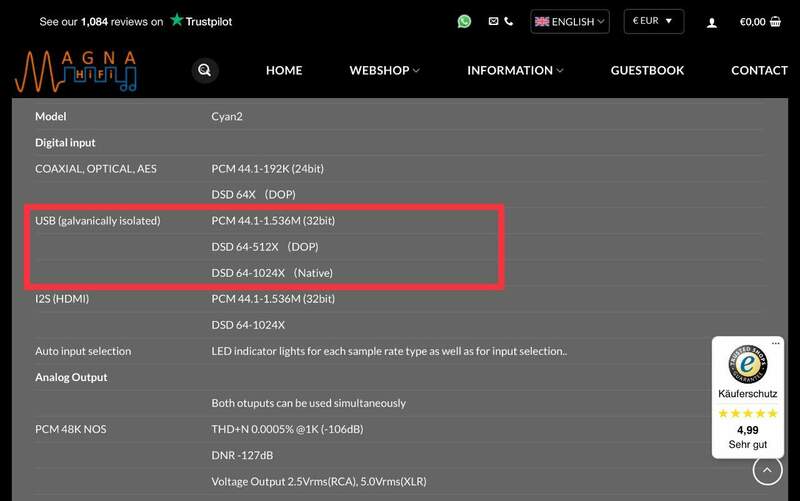This screenshot has height=501, width=800.
Task: Open the Contact page
Action: 759,70
